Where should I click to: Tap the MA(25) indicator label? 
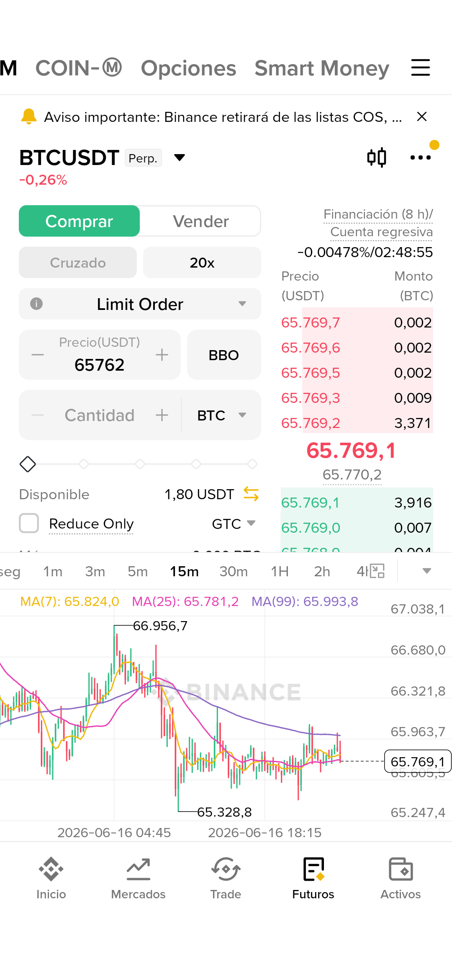point(185,601)
